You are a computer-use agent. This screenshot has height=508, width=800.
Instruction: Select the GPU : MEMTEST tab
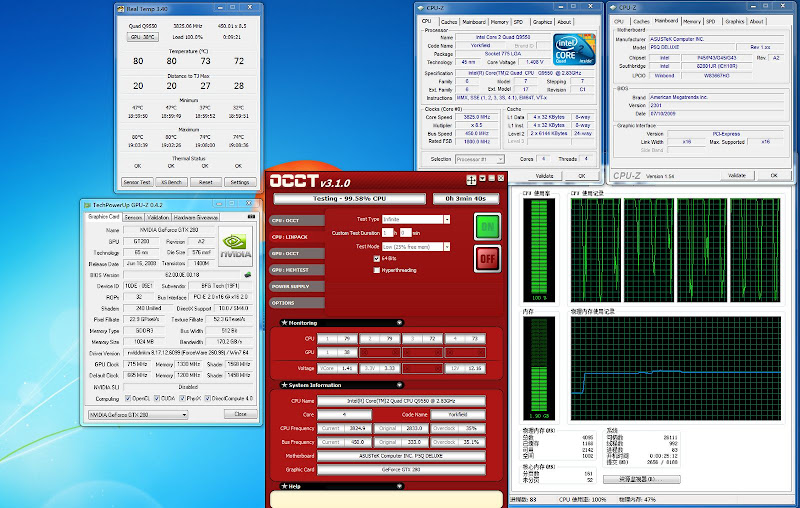pos(297,270)
